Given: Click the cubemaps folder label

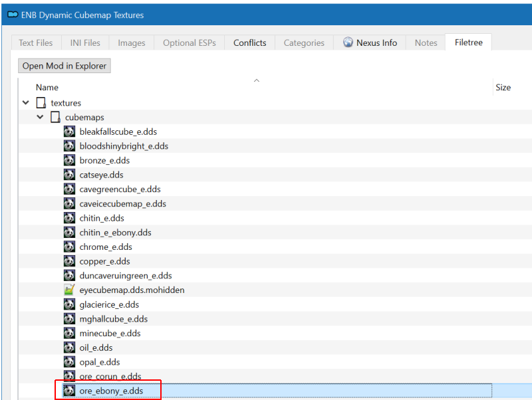Looking at the screenshot, I should [x=84, y=118].
